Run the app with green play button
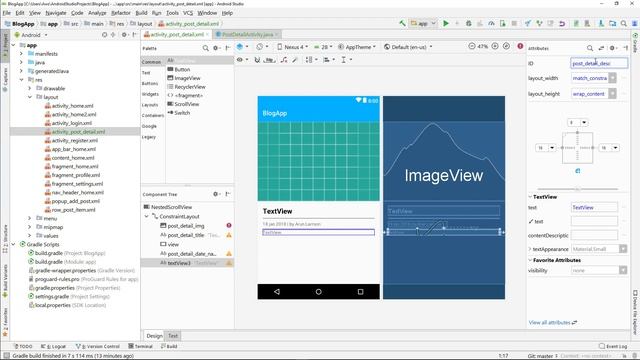This screenshot has height=360, width=640. coord(446,24)
